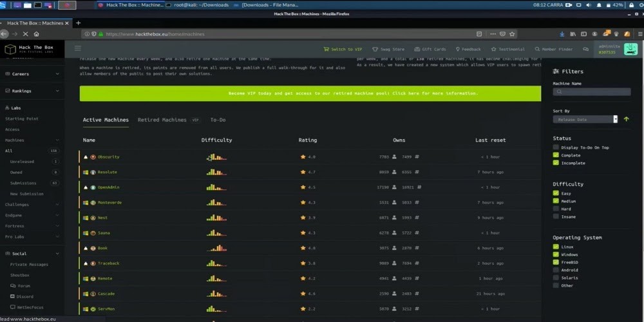644x322 pixels.
Task: Select the To-Do tab
Action: [x=218, y=120]
